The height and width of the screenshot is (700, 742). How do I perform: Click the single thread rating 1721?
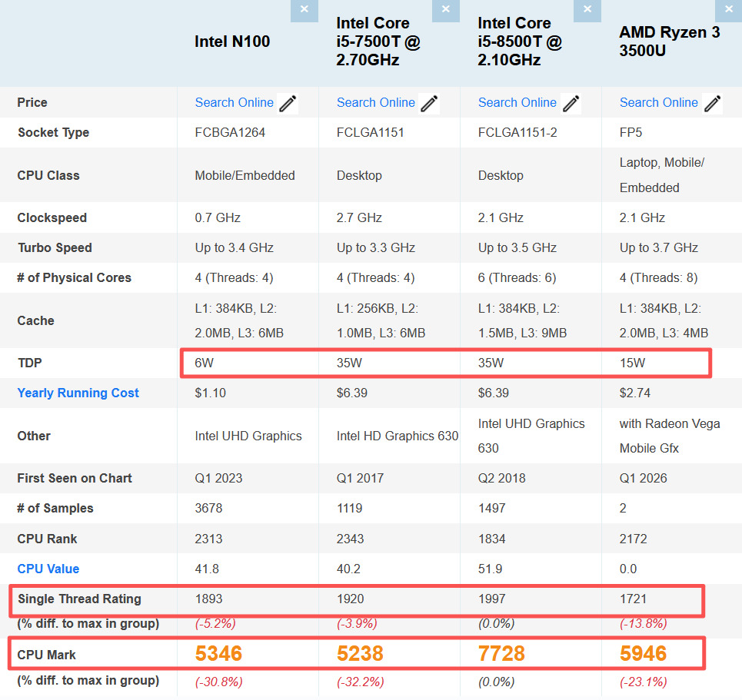pyautogui.click(x=633, y=599)
